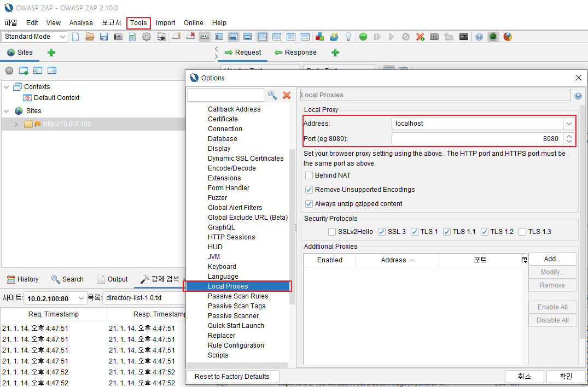Screen dimensions: 588x387
Task: Switch to the Response tab
Action: pyautogui.click(x=295, y=52)
